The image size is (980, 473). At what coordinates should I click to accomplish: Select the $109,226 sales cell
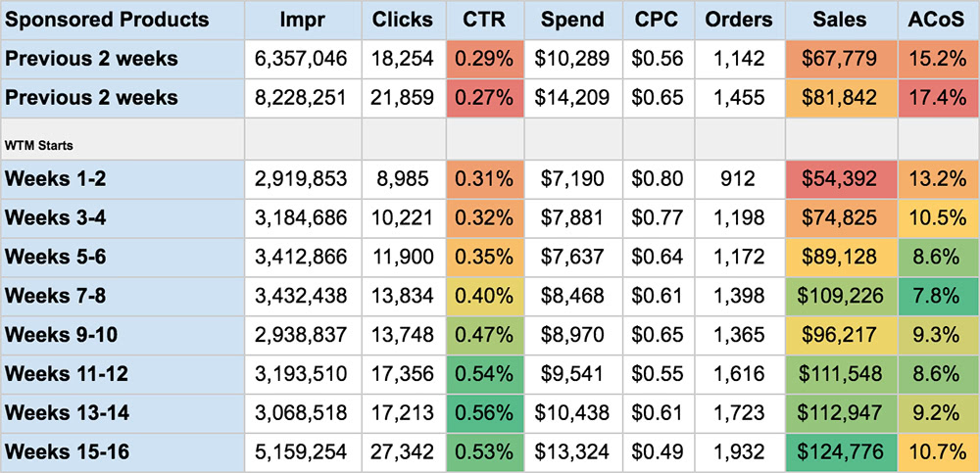pyautogui.click(x=840, y=297)
